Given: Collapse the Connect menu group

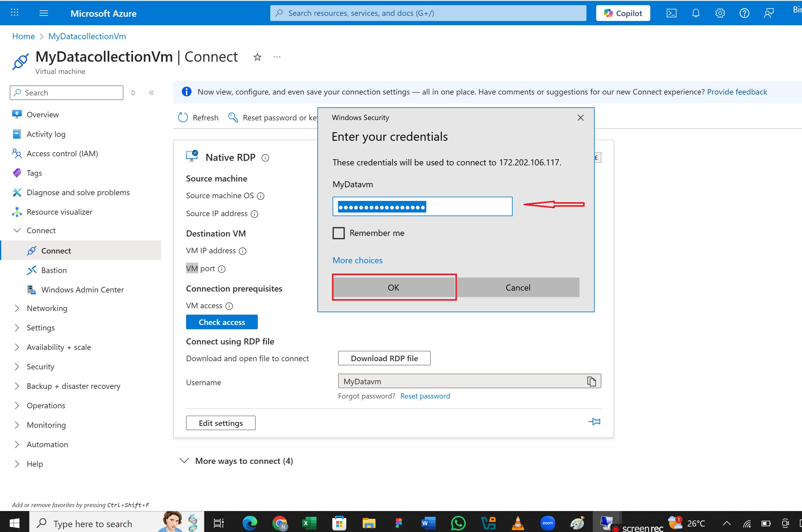Looking at the screenshot, I should 17,230.
